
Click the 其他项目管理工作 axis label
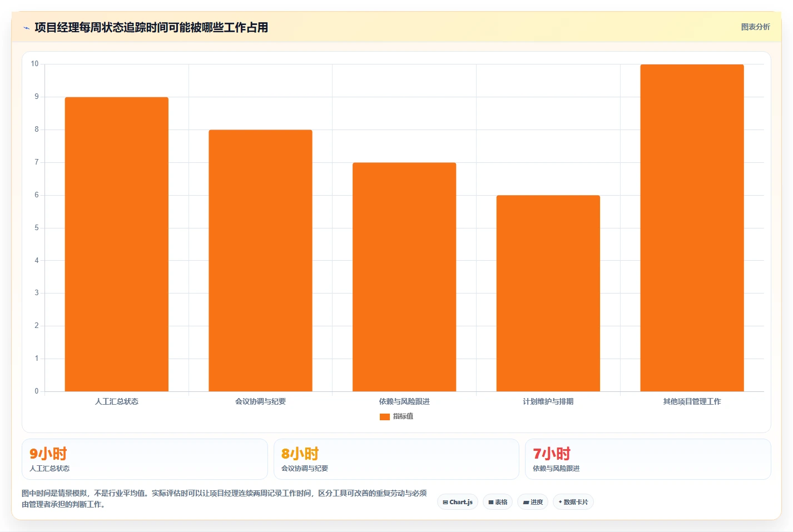point(692,401)
